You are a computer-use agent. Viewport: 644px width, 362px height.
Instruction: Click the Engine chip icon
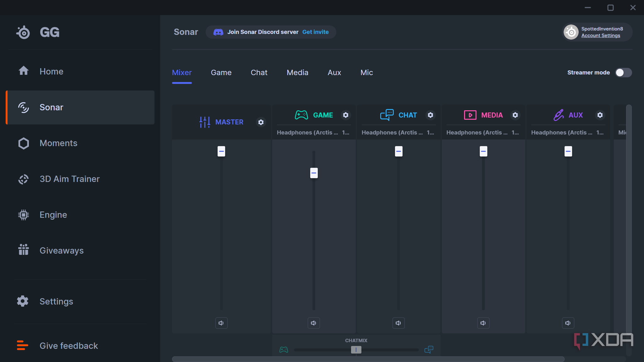click(x=24, y=215)
